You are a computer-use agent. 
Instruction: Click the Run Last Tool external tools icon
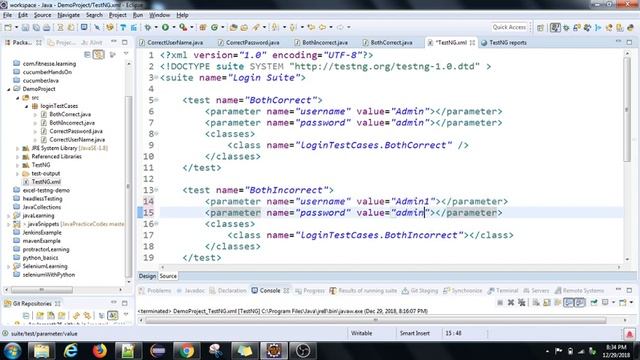pos(183,27)
